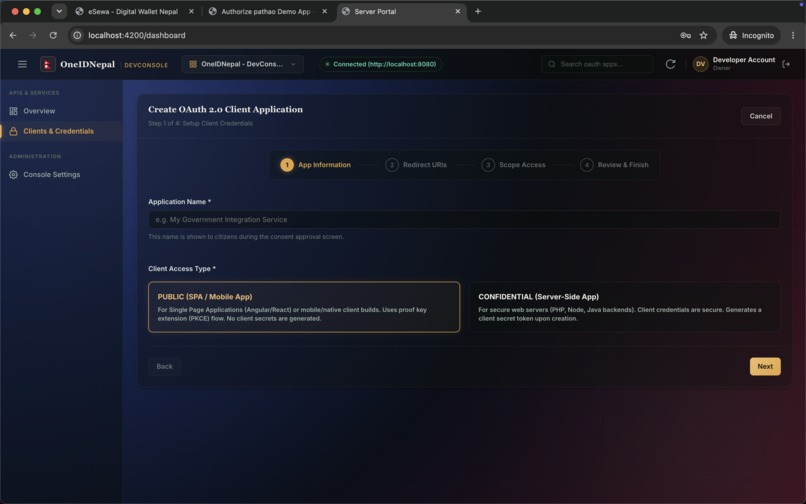Click the 'Create OAuth 2.0 Client Application' heading
The image size is (806, 504).
pos(226,110)
